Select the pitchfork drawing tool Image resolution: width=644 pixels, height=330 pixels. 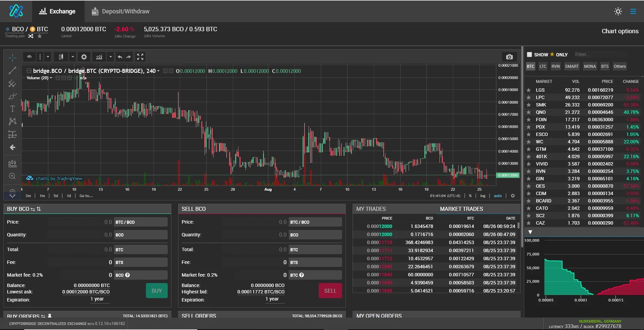12,83
